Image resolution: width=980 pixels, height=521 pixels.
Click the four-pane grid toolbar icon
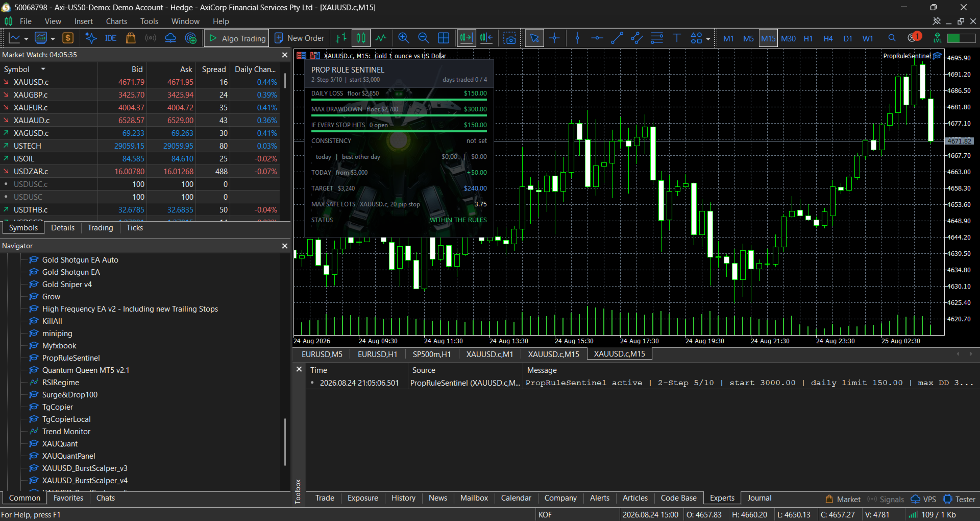444,38
